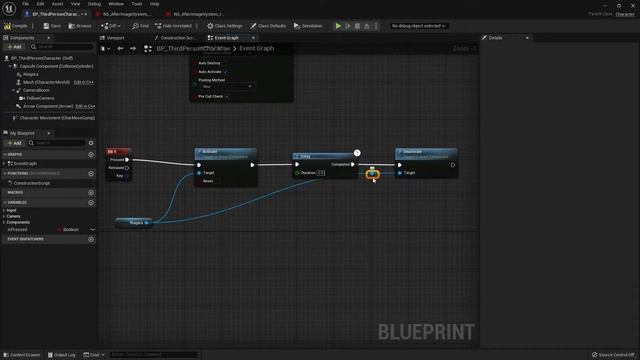Click Add in My Blueprint panel

(14, 143)
